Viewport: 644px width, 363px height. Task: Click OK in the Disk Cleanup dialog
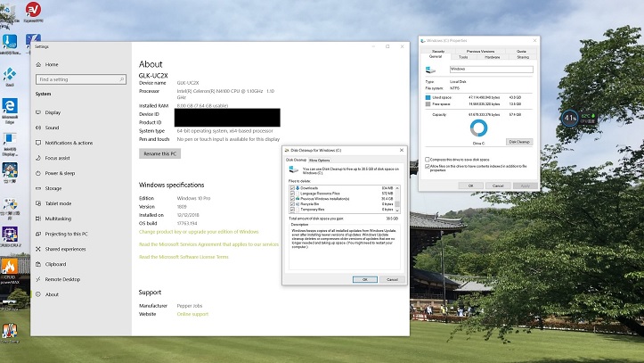(x=364, y=279)
